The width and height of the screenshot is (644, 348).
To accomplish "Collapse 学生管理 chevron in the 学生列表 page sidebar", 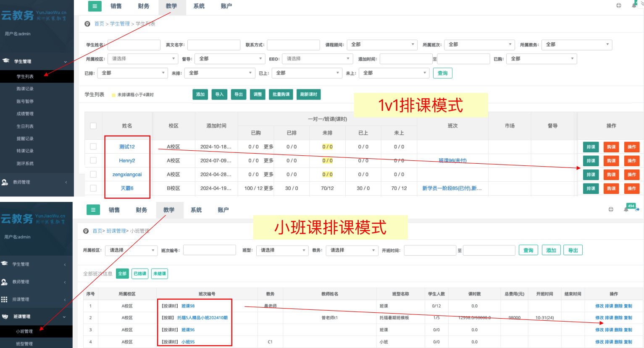I will pyautogui.click(x=65, y=62).
